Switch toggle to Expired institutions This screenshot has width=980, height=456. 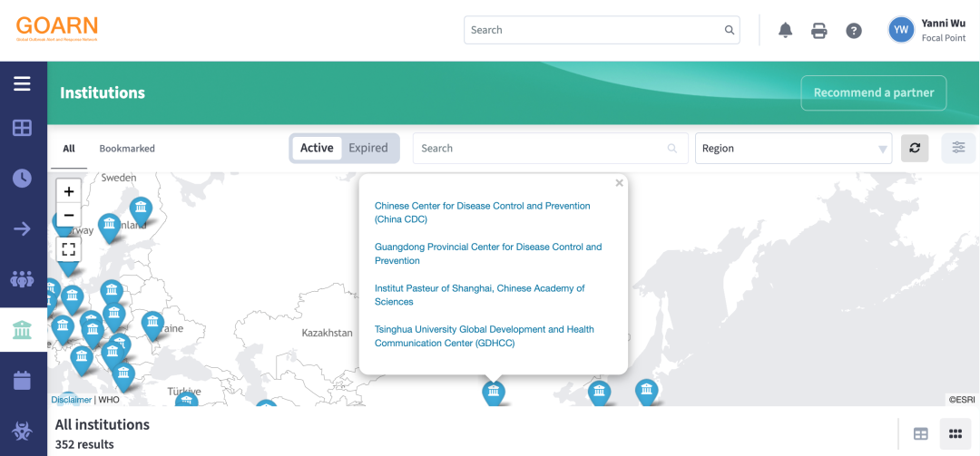[368, 149]
